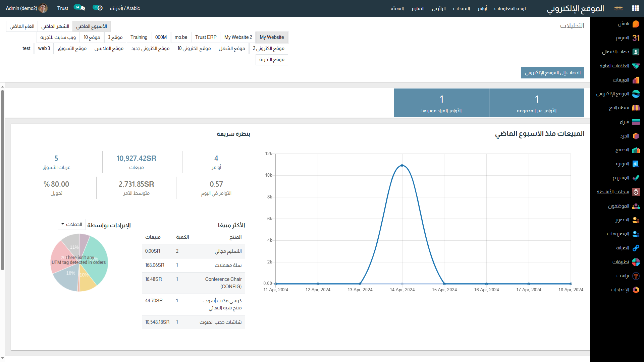Select the Last Month period toggle
This screenshot has width=644, height=362.
pyautogui.click(x=55, y=26)
